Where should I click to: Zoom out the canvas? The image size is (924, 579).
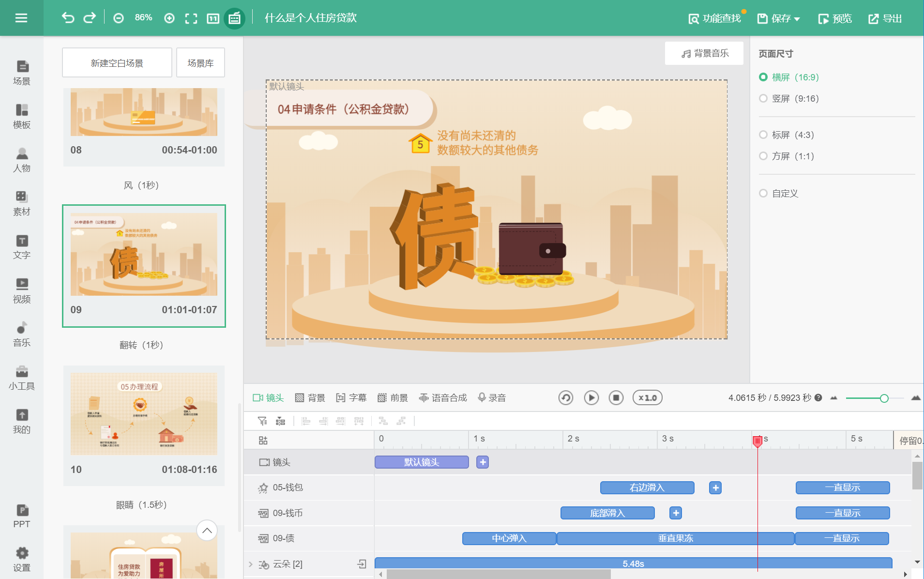pyautogui.click(x=119, y=18)
